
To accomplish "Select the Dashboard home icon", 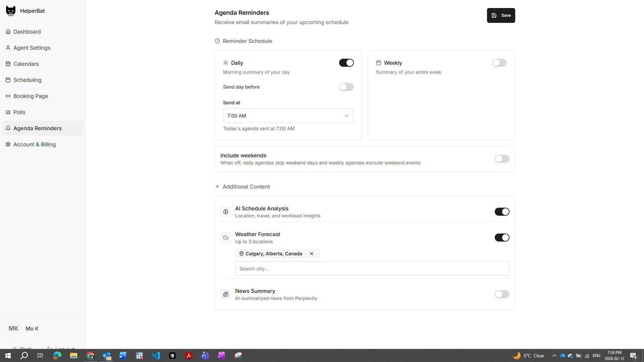I will (x=8, y=31).
